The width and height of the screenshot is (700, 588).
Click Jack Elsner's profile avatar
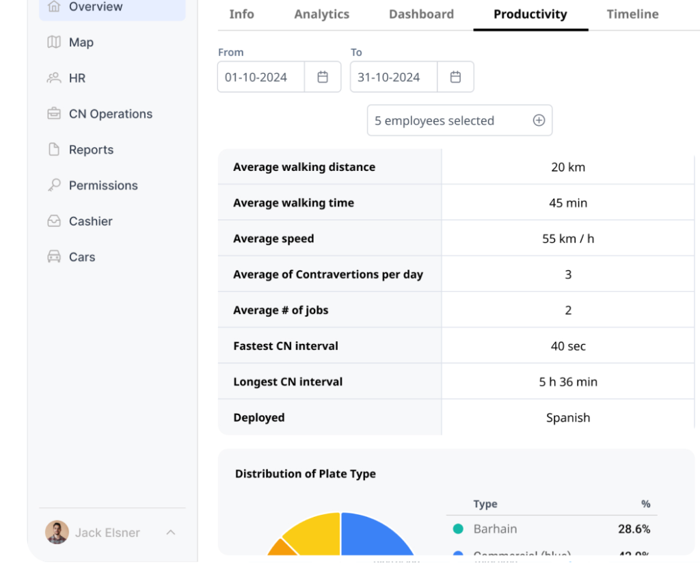pyautogui.click(x=57, y=533)
